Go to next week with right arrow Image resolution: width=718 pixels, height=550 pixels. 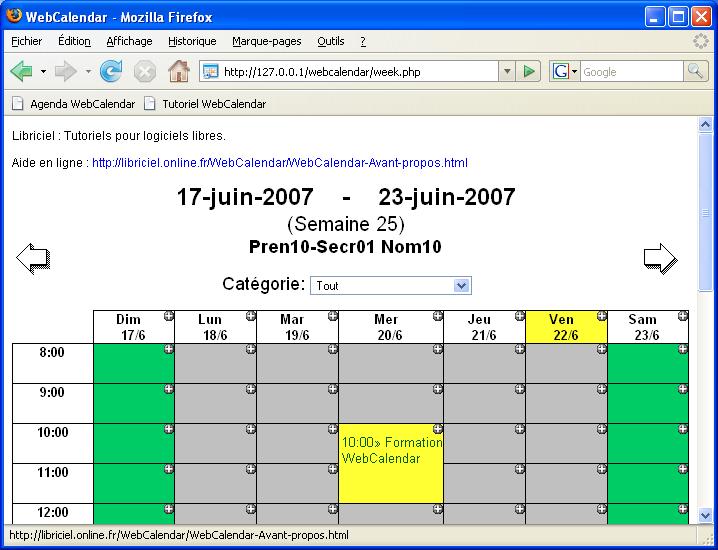pos(661,258)
